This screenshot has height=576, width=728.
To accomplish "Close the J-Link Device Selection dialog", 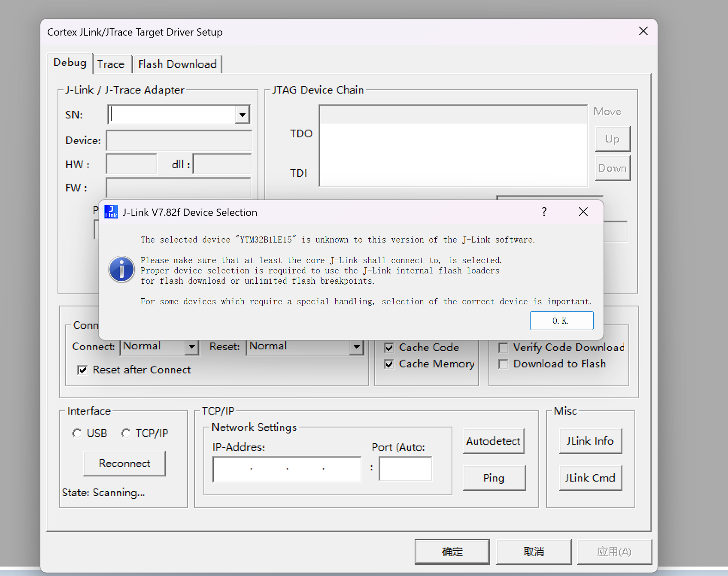I will 583,212.
